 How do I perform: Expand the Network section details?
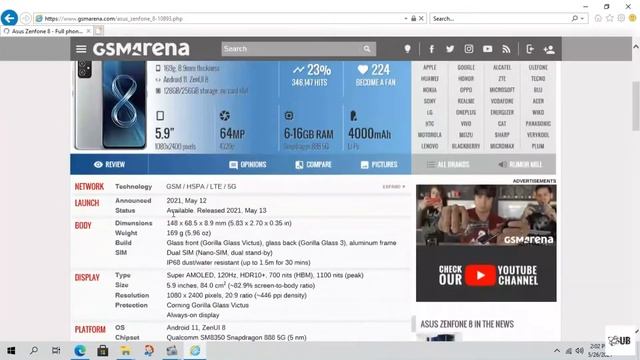(394, 187)
